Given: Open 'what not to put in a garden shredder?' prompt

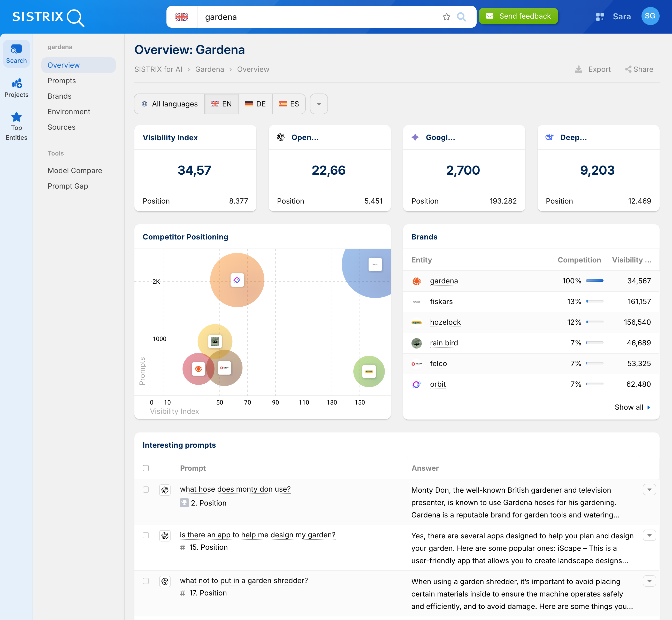Looking at the screenshot, I should 244,580.
